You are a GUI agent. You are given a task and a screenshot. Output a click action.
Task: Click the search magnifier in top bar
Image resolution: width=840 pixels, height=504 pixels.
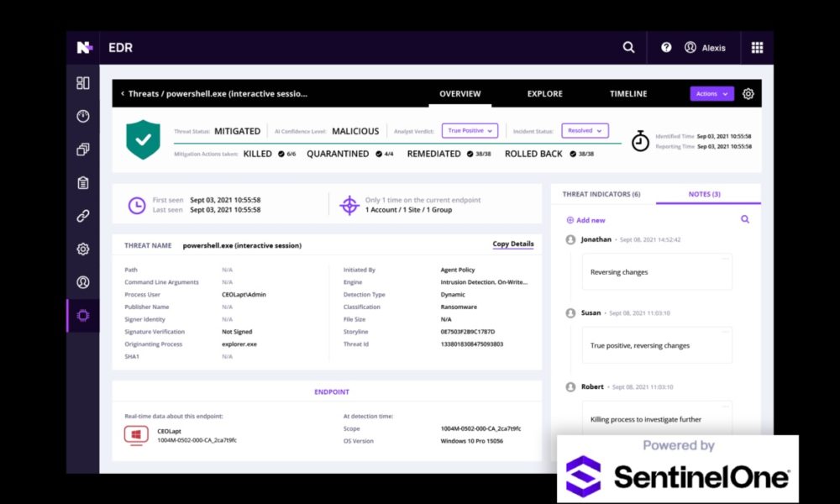628,48
